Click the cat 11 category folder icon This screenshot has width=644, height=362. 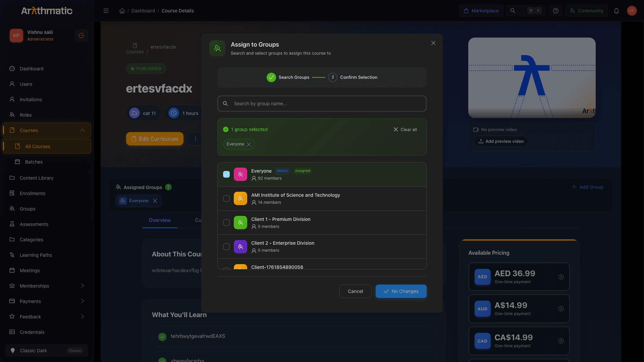coord(135,113)
